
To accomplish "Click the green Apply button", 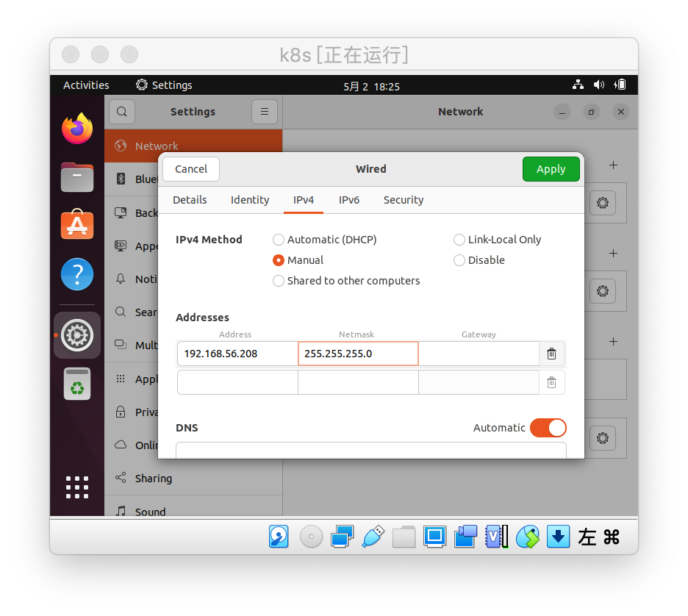I will (x=551, y=169).
